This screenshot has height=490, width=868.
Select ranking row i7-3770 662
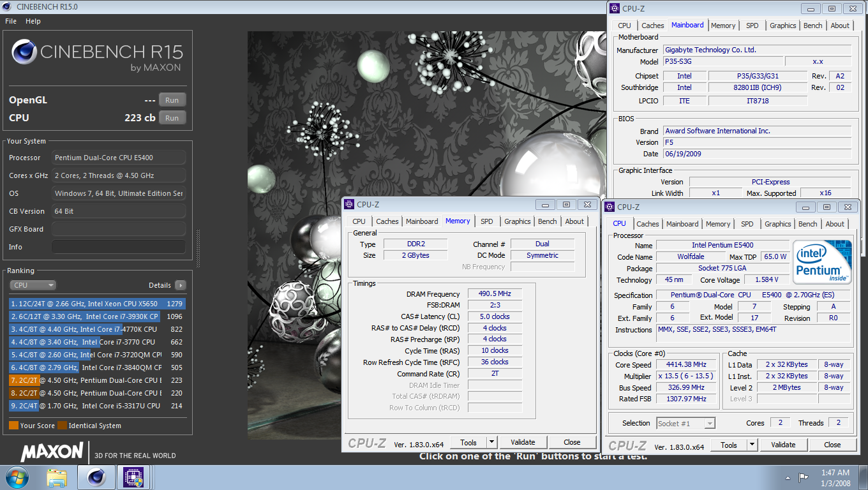pyautogui.click(x=97, y=342)
